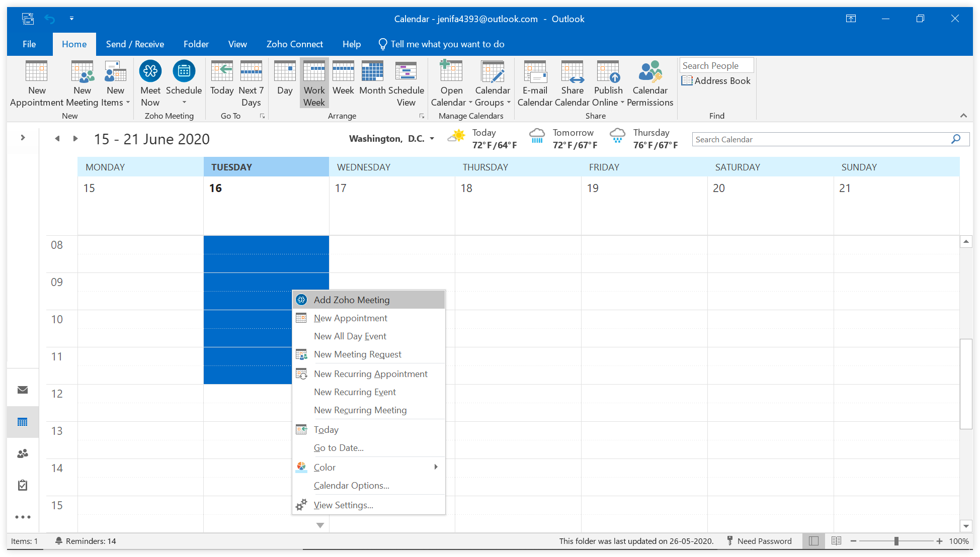Screen dimensions: 980x557
Task: Switch to Day arrangement view
Action: (284, 83)
